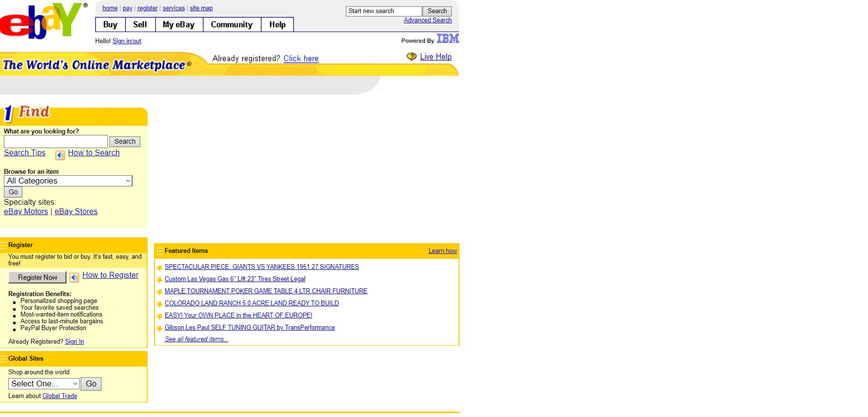This screenshot has width=868, height=417.
Task: Open the Help tab
Action: [x=277, y=25]
